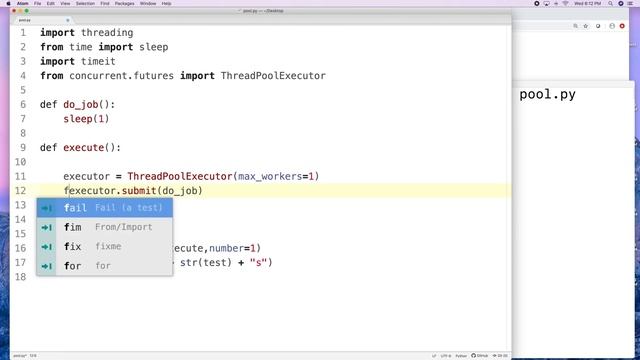This screenshot has width=640, height=360.
Task: Click line number 1 in the gutter
Action: 23,33
